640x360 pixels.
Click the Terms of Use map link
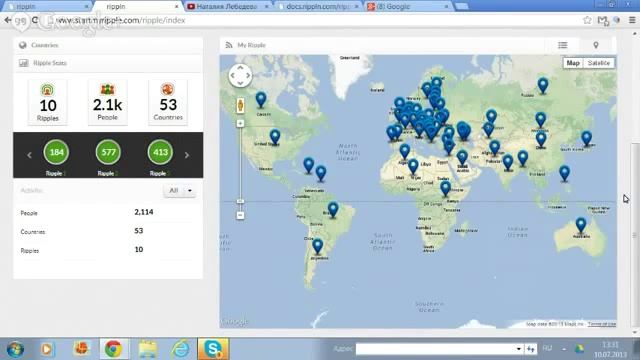point(602,324)
